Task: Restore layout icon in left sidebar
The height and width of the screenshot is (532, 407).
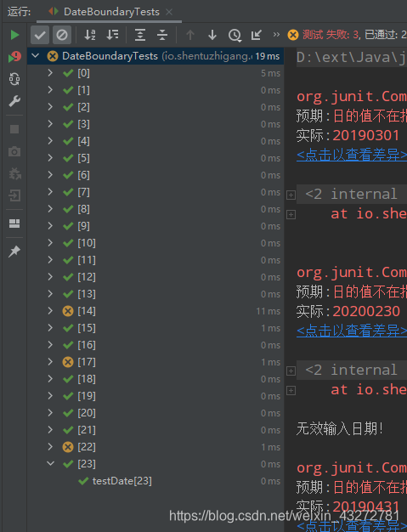Action: [x=14, y=224]
